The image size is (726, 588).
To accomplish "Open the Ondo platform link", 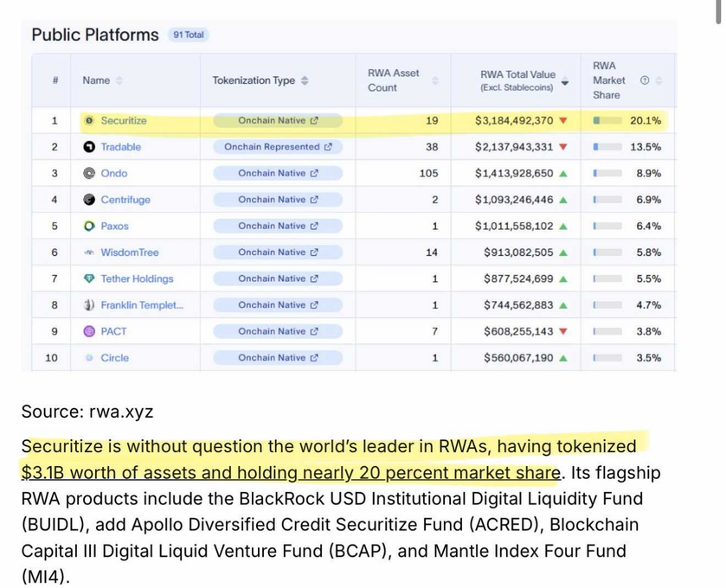I will (114, 173).
